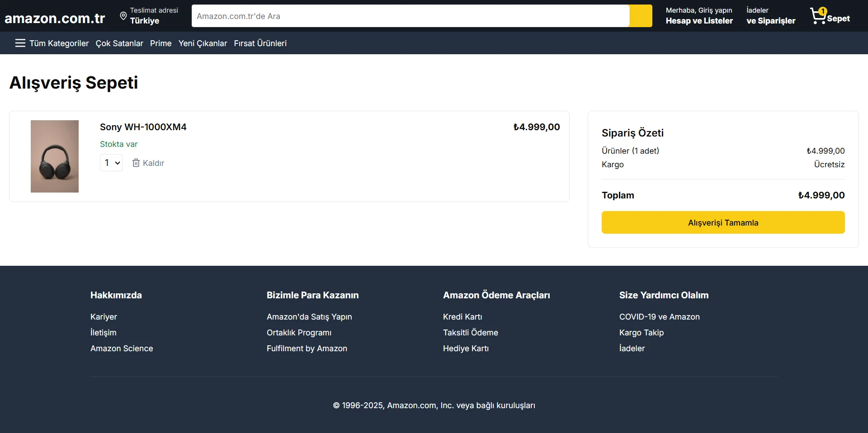868x433 pixels.
Task: Click Alışverişi Tamamla button
Action: coord(723,222)
